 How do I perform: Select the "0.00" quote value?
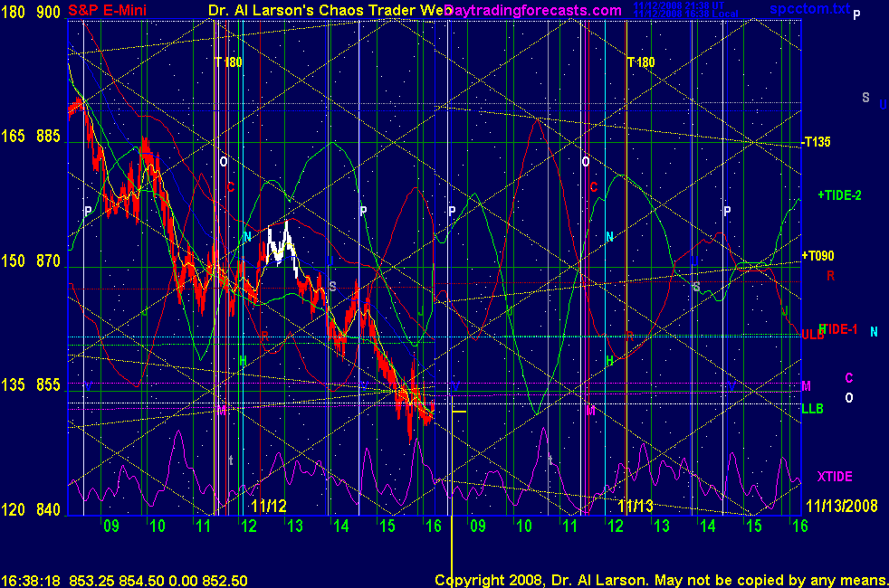tap(184, 581)
